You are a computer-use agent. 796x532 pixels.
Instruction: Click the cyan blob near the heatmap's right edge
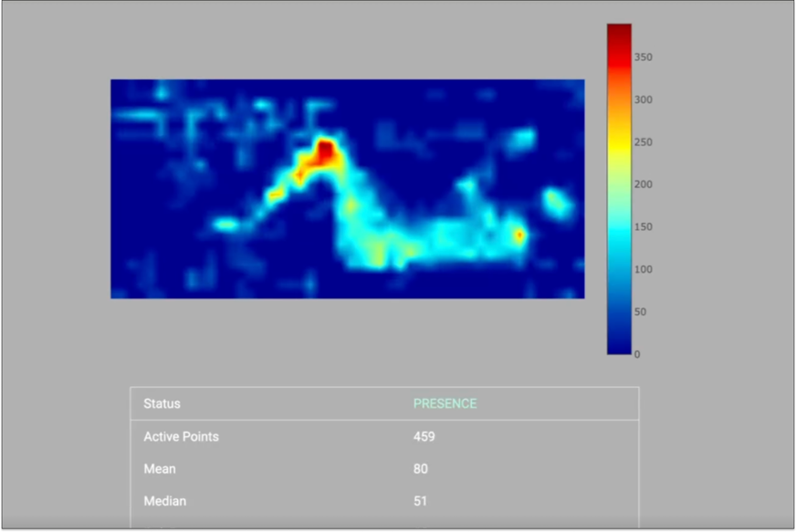tap(554, 202)
